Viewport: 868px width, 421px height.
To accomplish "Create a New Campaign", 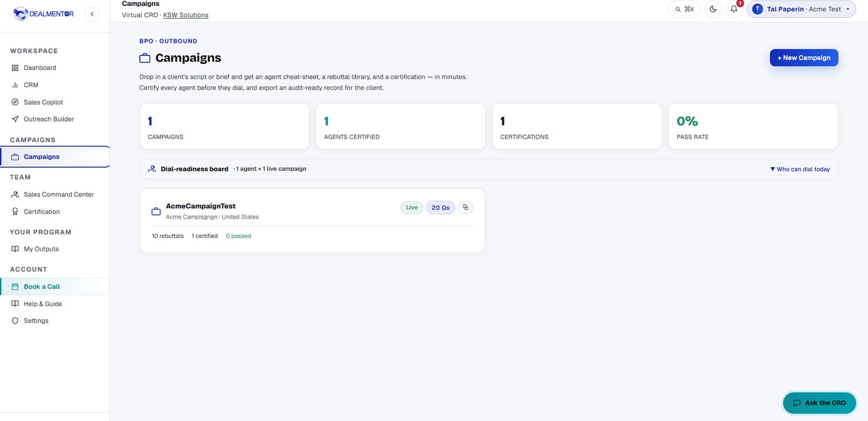I will click(804, 58).
